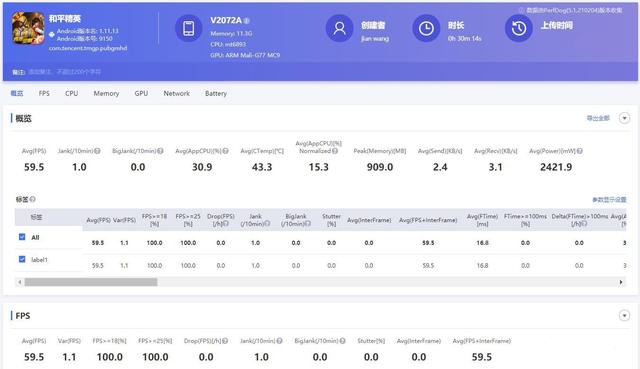Viewport: 640px width, 369px height.
Task: Click the 43.3 average CPU temperature value
Action: pos(262,167)
